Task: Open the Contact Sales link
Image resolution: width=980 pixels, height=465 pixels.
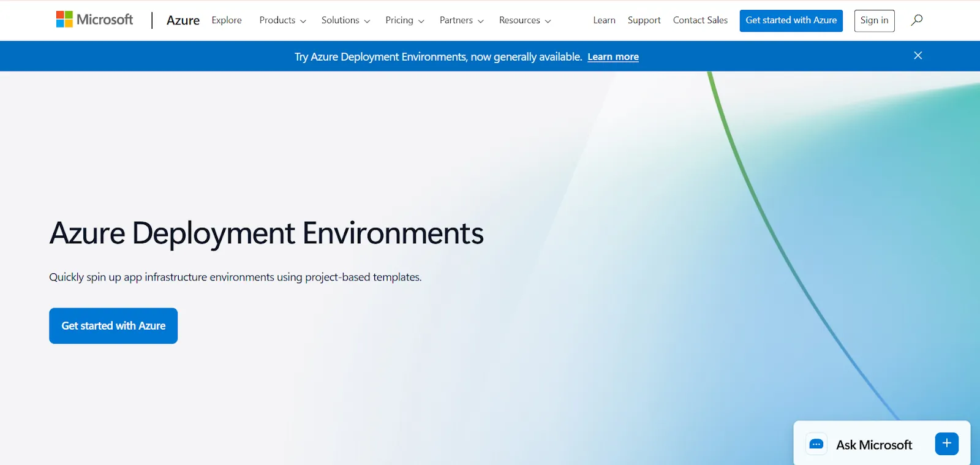Action: [700, 20]
